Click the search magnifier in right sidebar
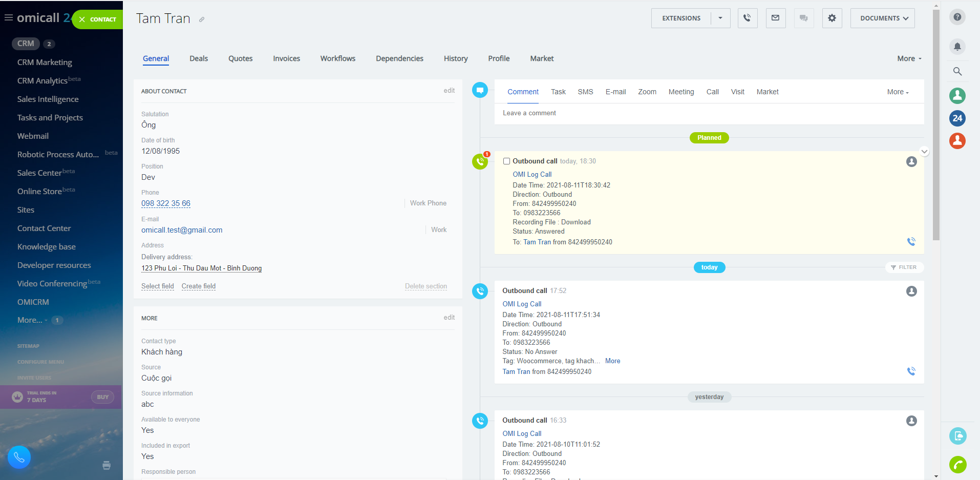Viewport: 980px width, 480px height. pos(957,72)
